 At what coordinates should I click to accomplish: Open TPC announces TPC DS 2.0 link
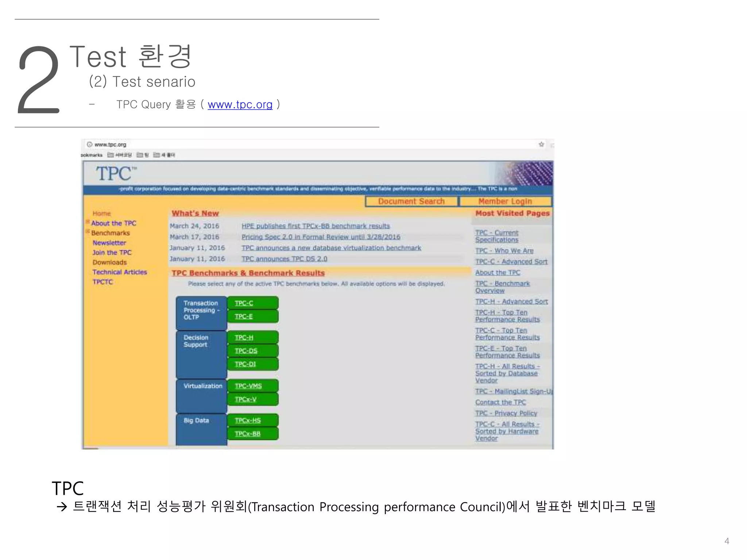coord(285,259)
